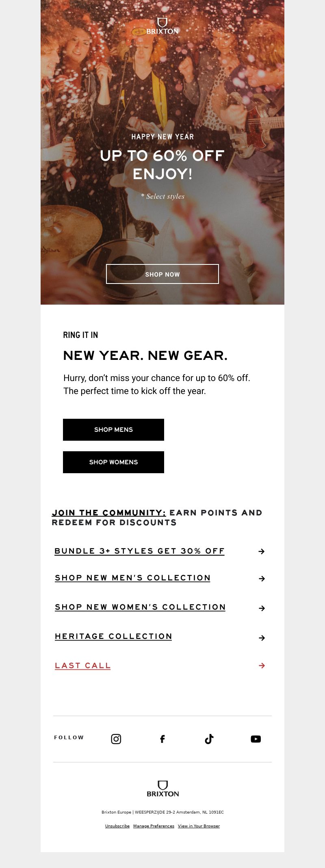The height and width of the screenshot is (868, 325).
Task: Open the YouTube icon in footer
Action: pyautogui.click(x=256, y=739)
